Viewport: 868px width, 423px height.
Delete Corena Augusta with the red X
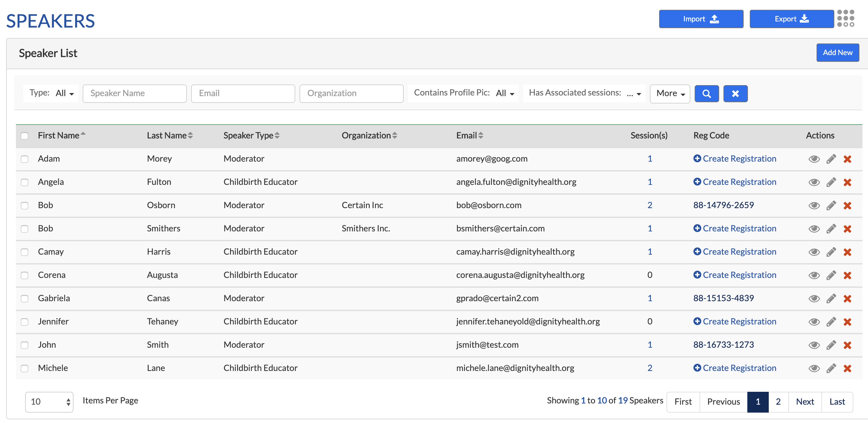pyautogui.click(x=847, y=275)
